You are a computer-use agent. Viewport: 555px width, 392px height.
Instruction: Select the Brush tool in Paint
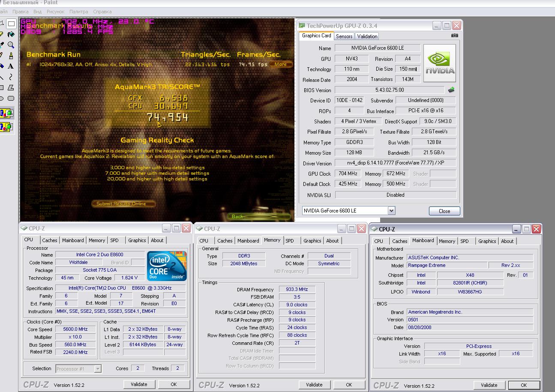tap(11, 55)
